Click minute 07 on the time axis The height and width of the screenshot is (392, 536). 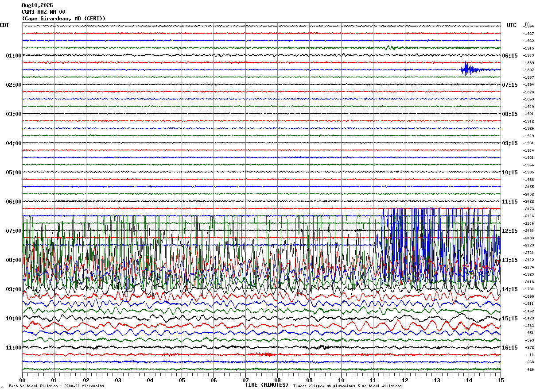click(245, 380)
